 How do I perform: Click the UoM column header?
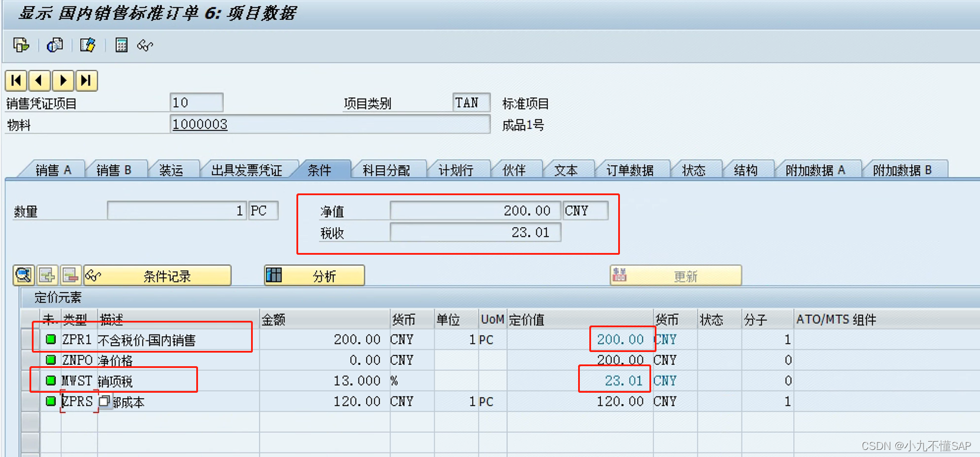pyautogui.click(x=493, y=319)
